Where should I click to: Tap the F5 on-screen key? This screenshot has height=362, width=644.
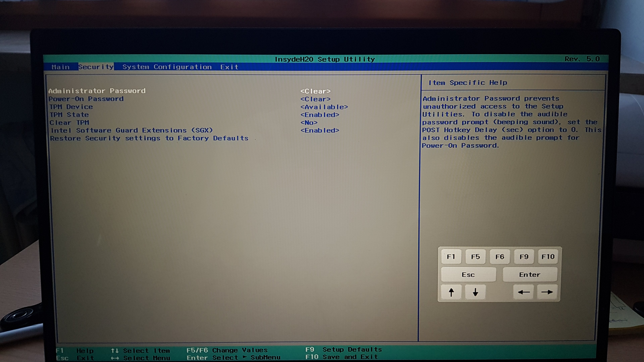[x=475, y=257]
